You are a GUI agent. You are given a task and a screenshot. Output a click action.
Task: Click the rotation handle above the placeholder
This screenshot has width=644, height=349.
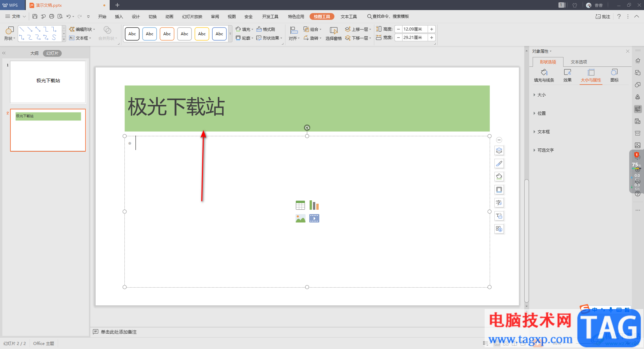[307, 128]
